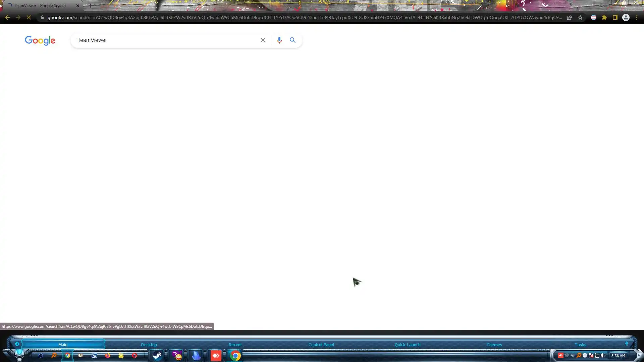
Task: Collapse the dock tab bar arrow
Action: pos(627,344)
